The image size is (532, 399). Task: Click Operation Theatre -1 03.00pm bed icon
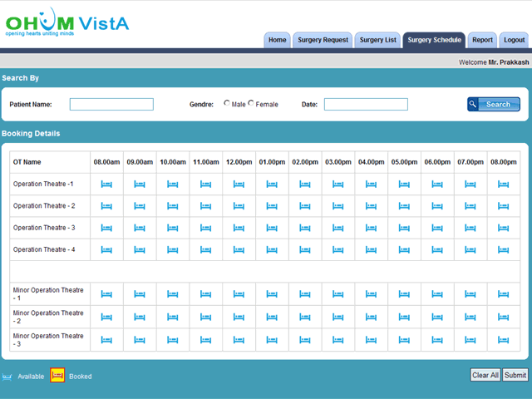(x=338, y=185)
